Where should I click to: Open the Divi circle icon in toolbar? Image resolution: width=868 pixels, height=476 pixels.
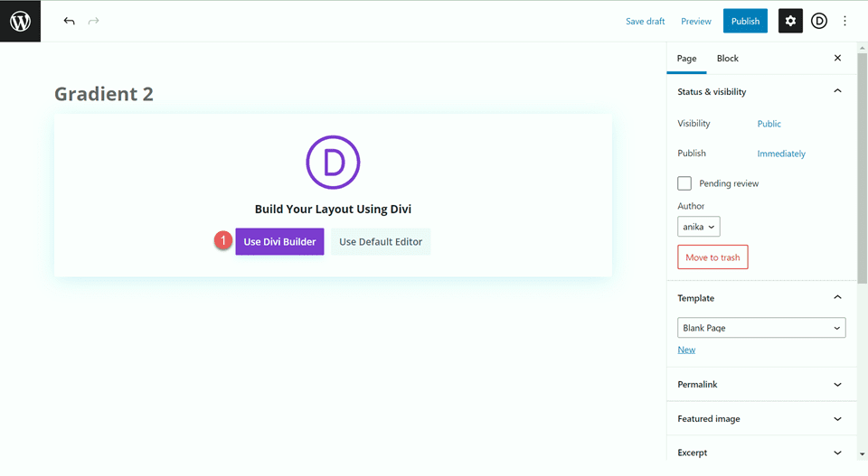coord(819,21)
